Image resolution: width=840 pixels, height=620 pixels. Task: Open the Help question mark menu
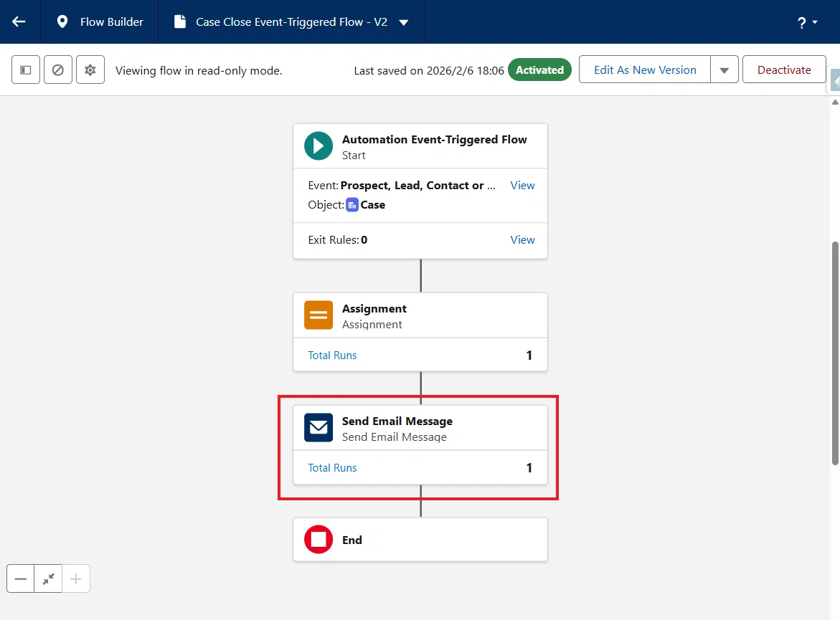coord(807,22)
